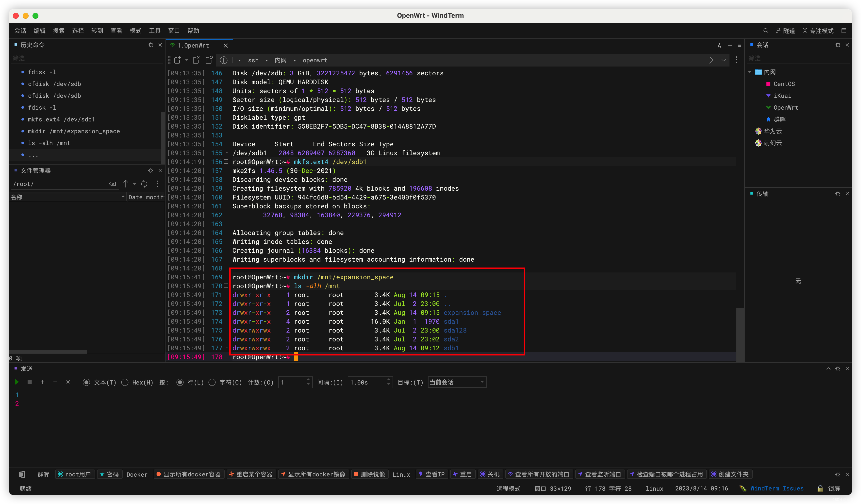The height and width of the screenshot is (504, 861).
Task: Select the 文本(T) radio button
Action: 86,382
